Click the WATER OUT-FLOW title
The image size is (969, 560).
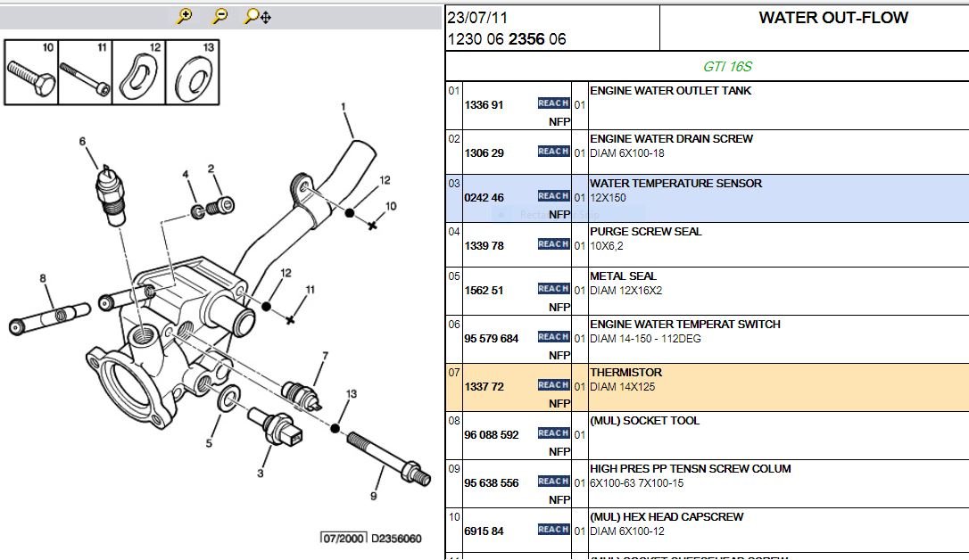[833, 17]
